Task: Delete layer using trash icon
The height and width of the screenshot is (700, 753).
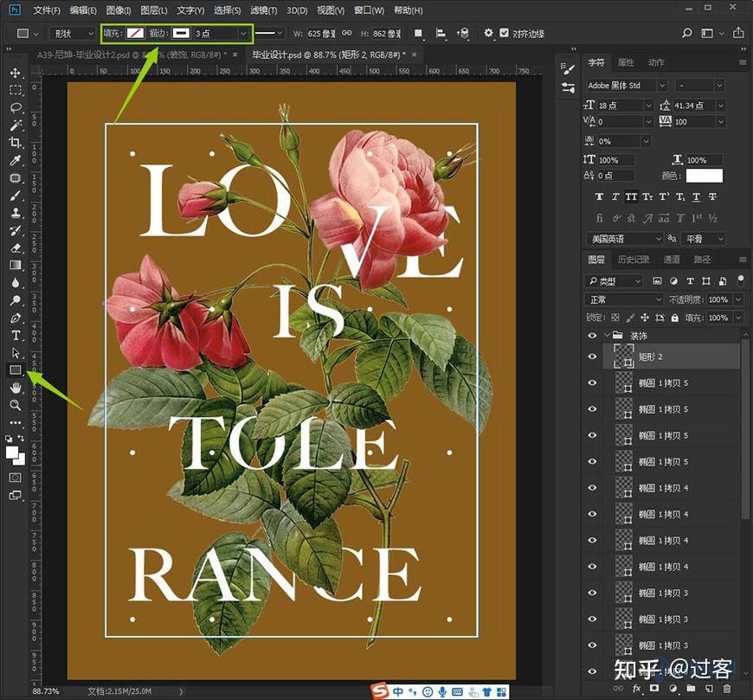Action: [727, 688]
